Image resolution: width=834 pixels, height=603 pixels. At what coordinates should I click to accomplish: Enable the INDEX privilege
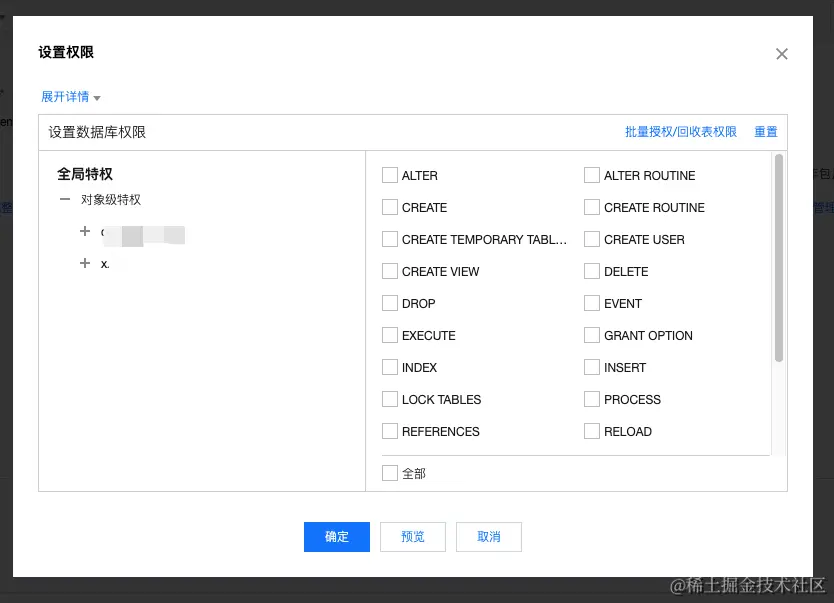tap(390, 367)
